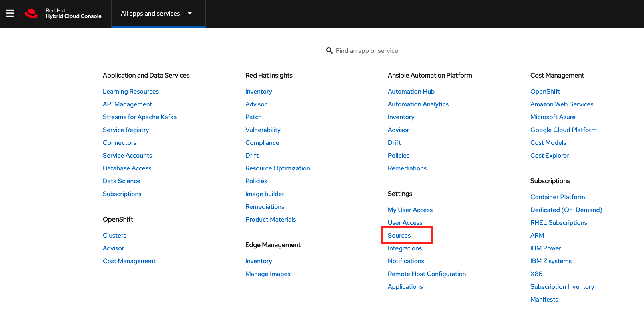The image size is (644, 324).
Task: Open Cost Models
Action: coord(548,143)
